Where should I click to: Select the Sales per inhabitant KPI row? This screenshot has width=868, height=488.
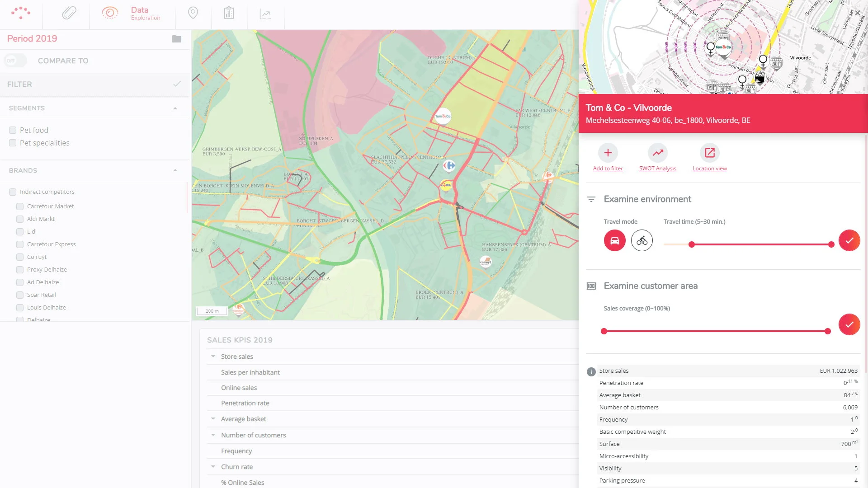(392, 372)
